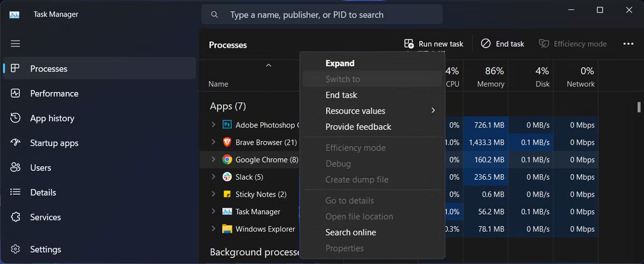The width and height of the screenshot is (644, 264).
Task: Expand the Brave Browser process group
Action: point(213,142)
